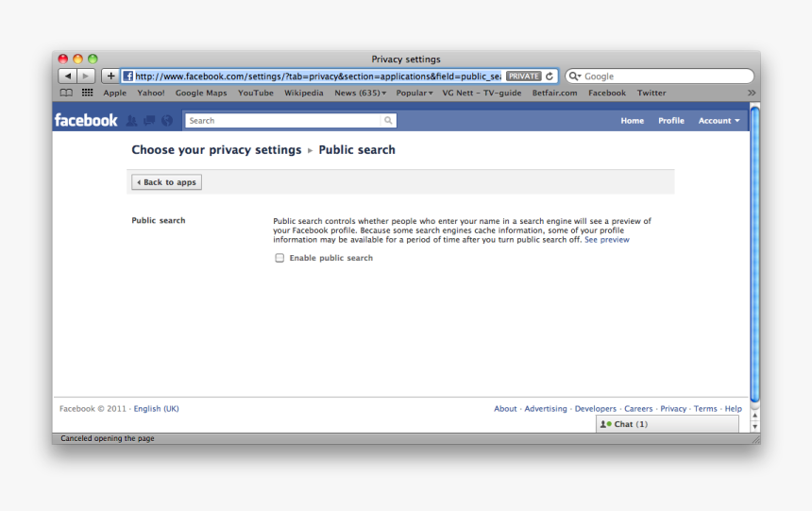Open the VG Nett - TV-guide bookmark
812x511 pixels.
(x=482, y=93)
